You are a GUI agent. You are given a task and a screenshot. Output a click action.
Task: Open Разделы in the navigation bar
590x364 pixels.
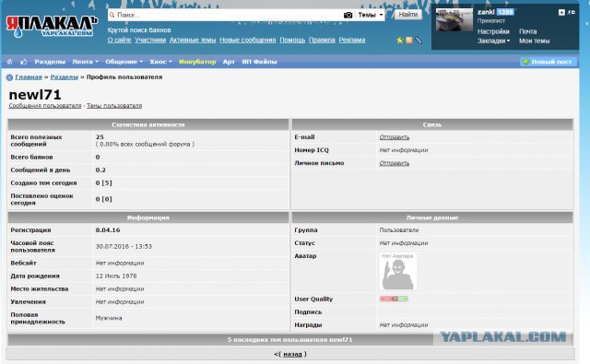point(50,62)
